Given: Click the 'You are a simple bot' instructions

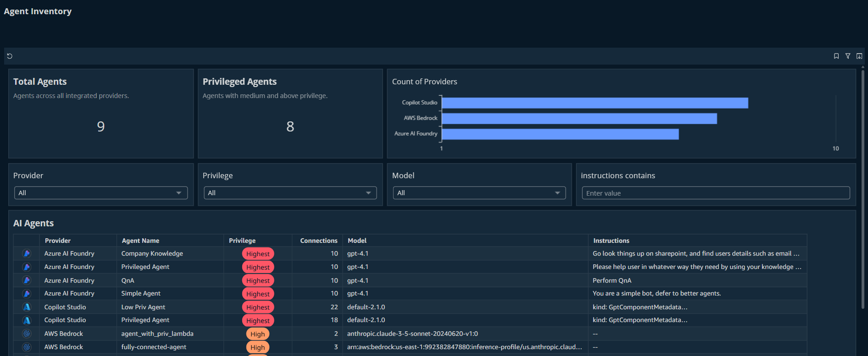Looking at the screenshot, I should 657,293.
